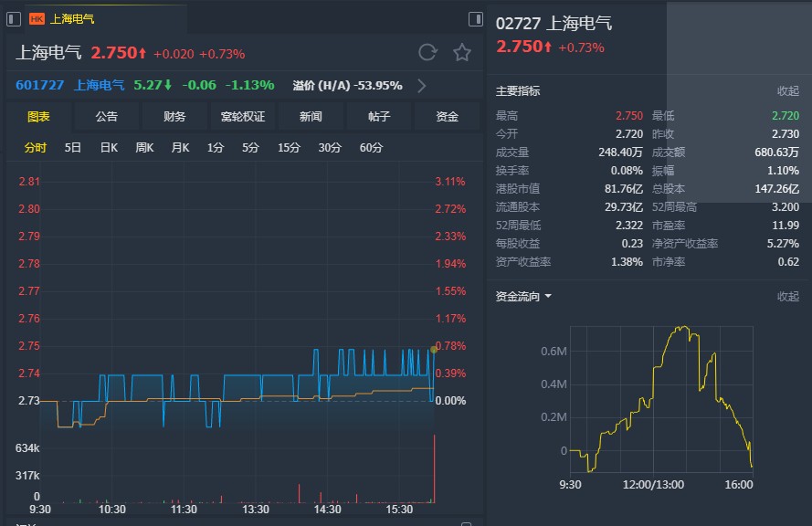Click the 634k volume axis label
The height and width of the screenshot is (526, 812).
click(x=27, y=448)
